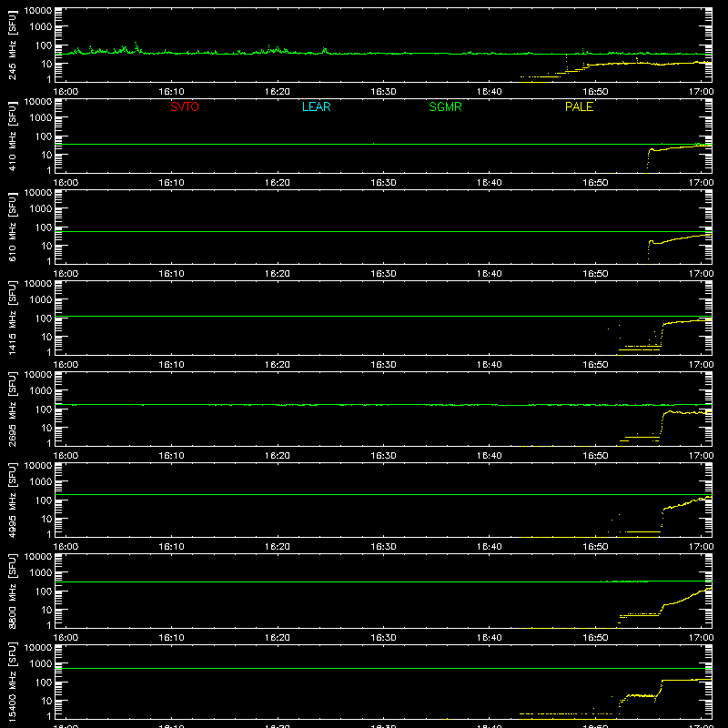
Task: Click 16:20 time label under 4995 MHz plot
Action: pos(278,547)
